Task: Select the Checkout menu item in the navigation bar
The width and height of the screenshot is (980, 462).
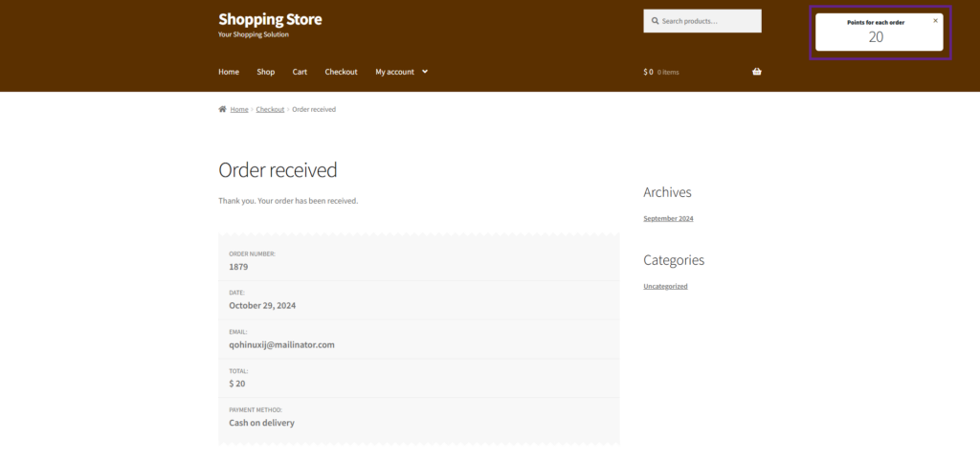Action: click(341, 72)
